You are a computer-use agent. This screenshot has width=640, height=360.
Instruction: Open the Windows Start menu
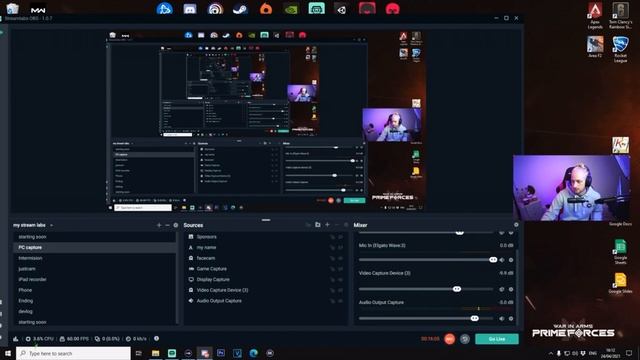click(x=7, y=353)
